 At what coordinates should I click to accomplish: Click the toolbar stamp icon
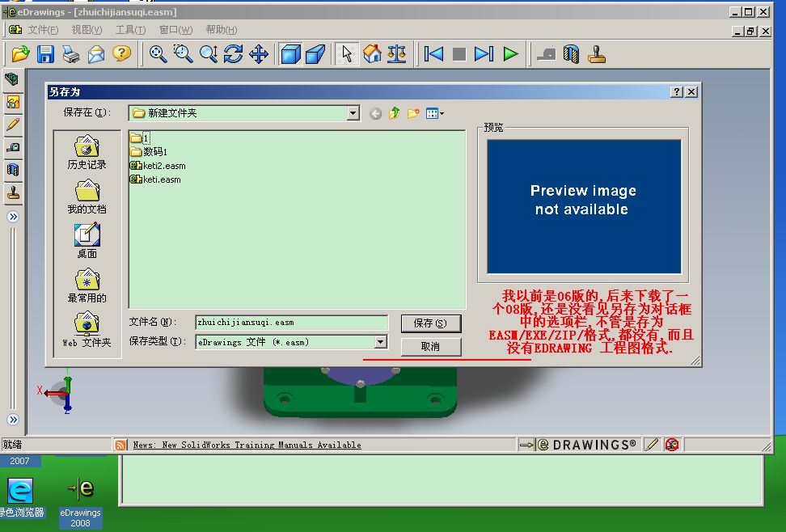(597, 54)
